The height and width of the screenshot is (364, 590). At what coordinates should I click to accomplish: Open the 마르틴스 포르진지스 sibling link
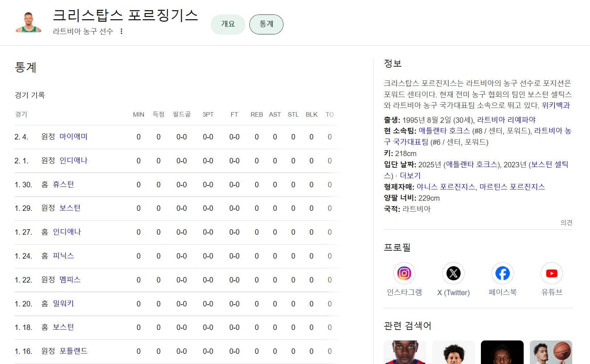(x=512, y=187)
